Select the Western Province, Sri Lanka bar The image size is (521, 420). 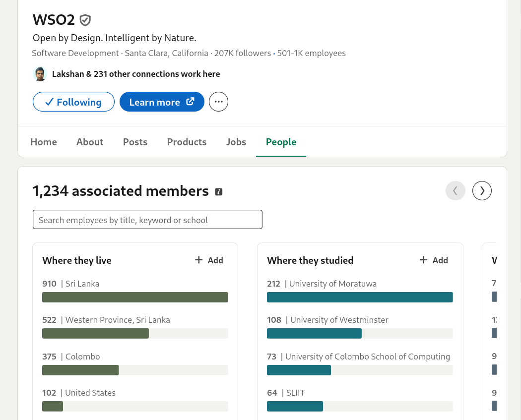click(135, 333)
